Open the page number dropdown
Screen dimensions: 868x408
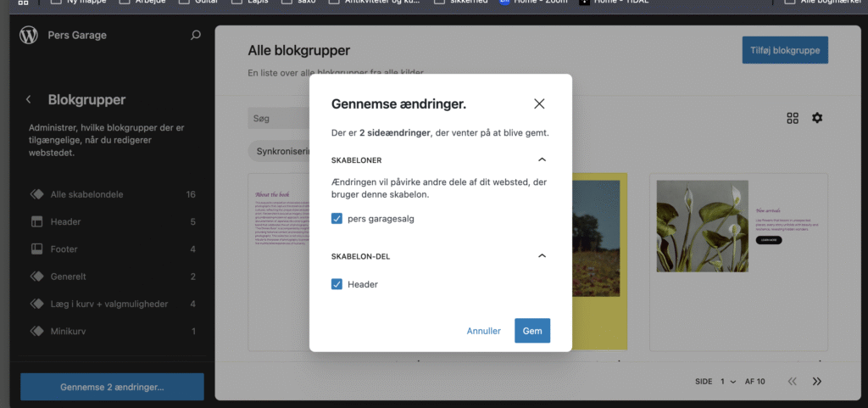[727, 382]
